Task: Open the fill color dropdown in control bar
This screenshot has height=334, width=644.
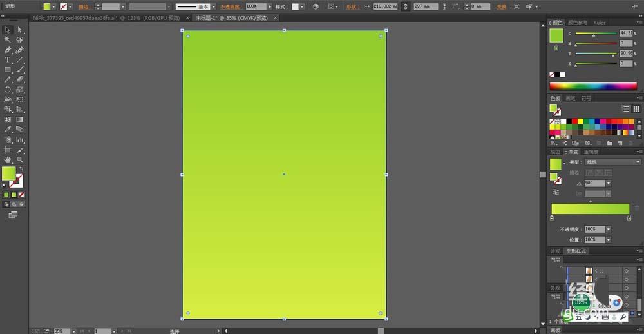Action: [53, 6]
